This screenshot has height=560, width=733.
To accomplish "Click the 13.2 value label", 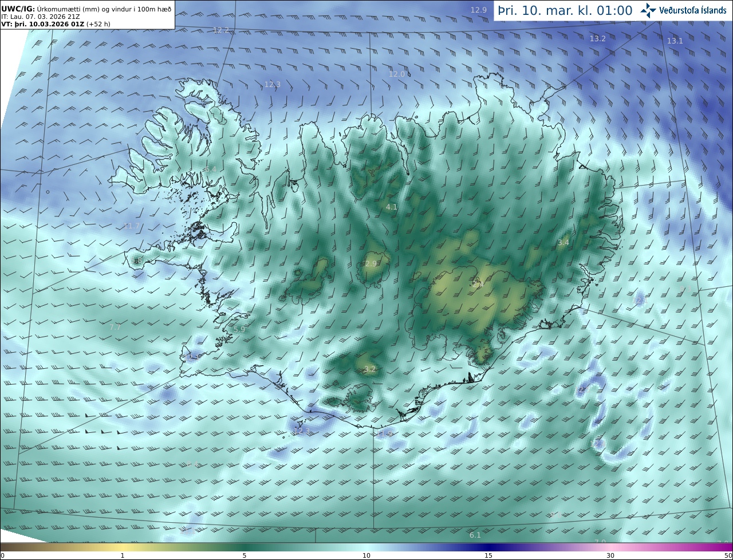I will pyautogui.click(x=597, y=38).
